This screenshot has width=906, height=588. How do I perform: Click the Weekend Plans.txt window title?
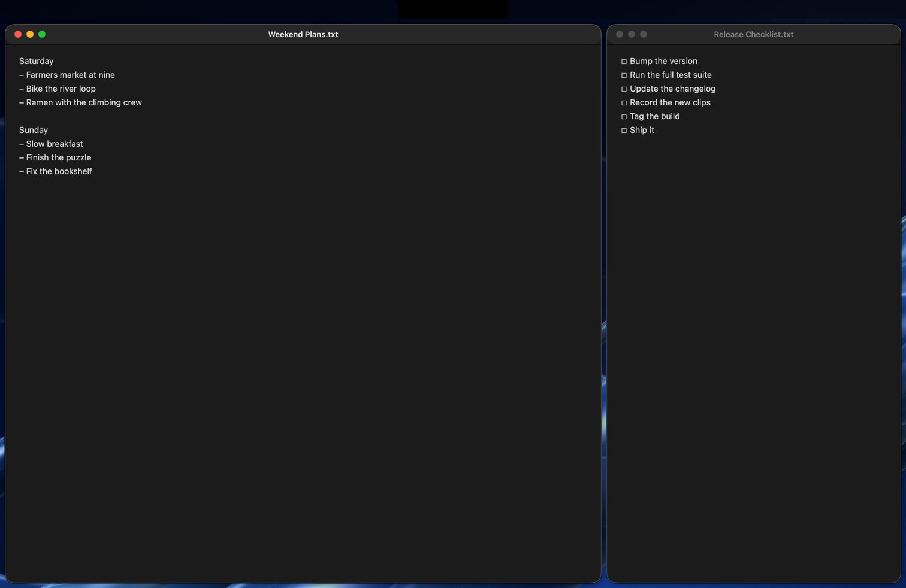pos(303,35)
